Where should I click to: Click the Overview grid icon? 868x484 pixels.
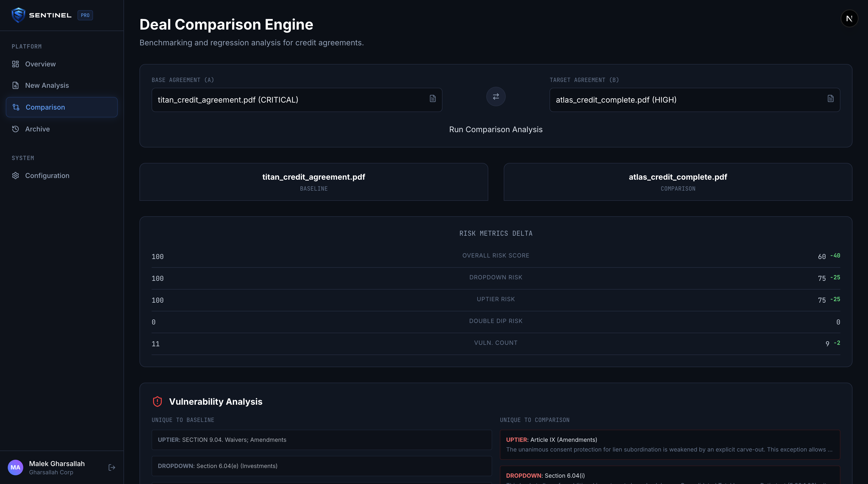[x=15, y=64]
